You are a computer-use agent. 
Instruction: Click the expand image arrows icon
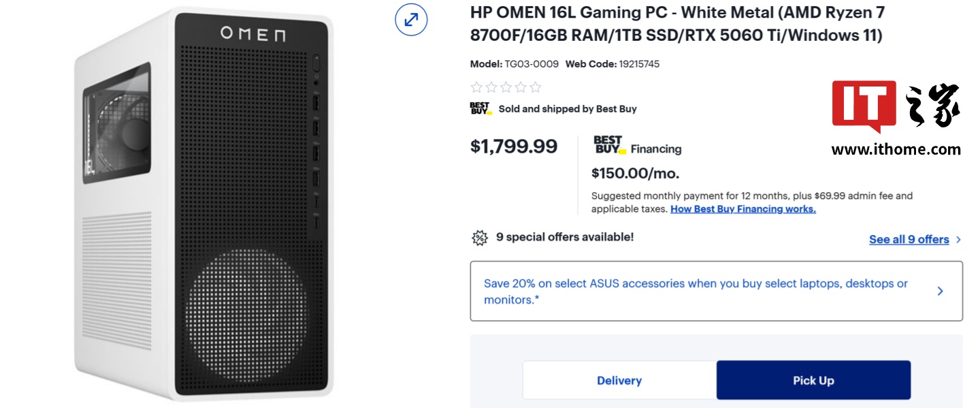click(x=411, y=20)
